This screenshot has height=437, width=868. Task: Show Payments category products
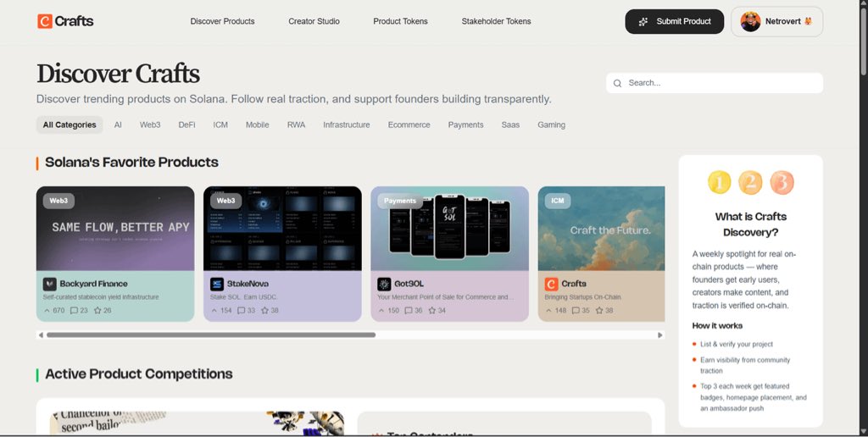click(465, 125)
